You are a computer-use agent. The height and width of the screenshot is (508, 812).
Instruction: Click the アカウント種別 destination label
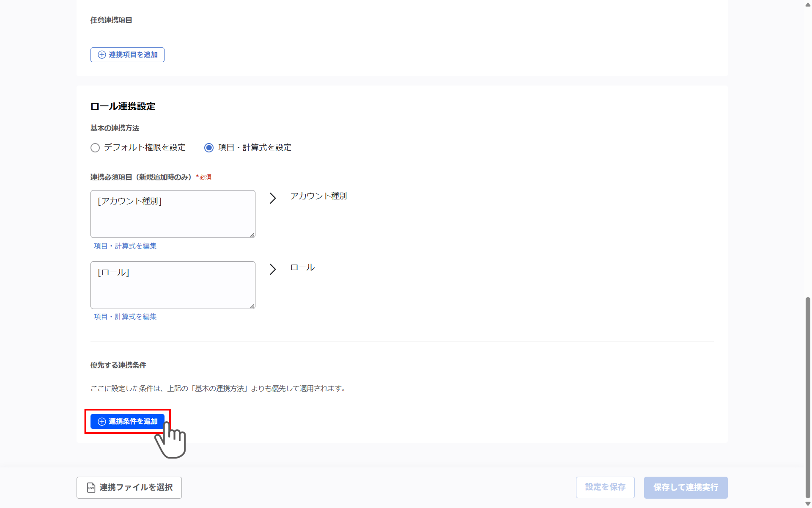coord(318,196)
